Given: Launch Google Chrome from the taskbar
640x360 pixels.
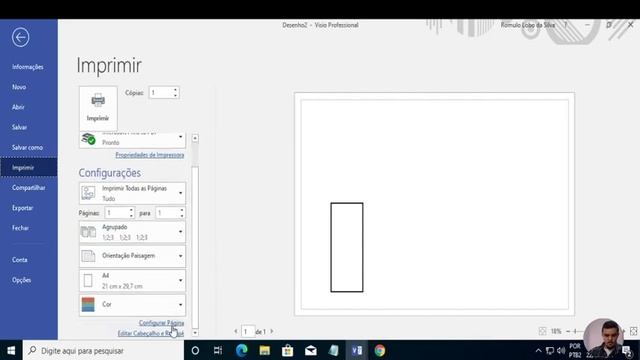Looking at the screenshot, I should click(380, 351).
